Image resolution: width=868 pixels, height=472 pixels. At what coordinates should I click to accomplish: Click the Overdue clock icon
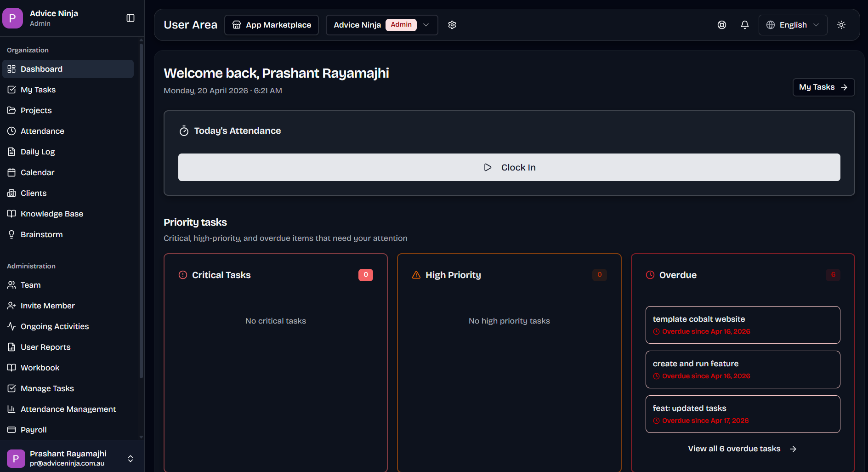(x=650, y=275)
